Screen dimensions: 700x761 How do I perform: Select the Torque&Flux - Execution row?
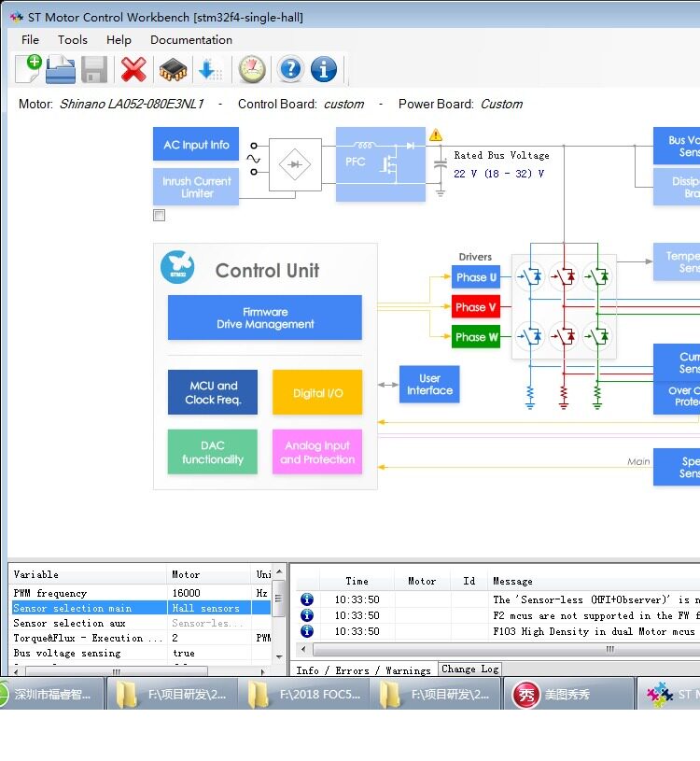[x=141, y=638]
